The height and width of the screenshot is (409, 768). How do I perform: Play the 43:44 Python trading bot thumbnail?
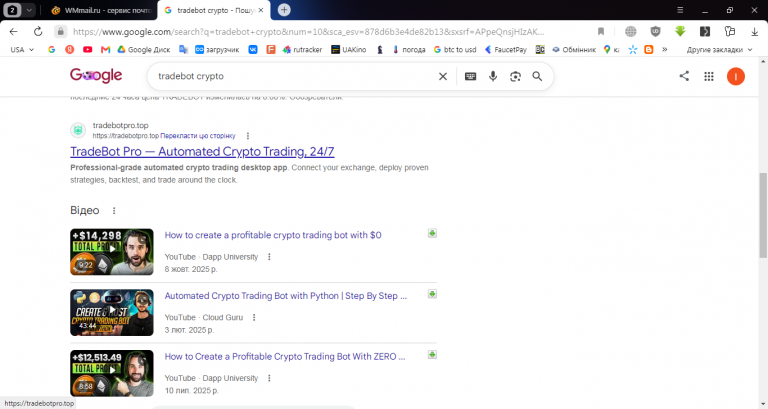[x=112, y=313]
